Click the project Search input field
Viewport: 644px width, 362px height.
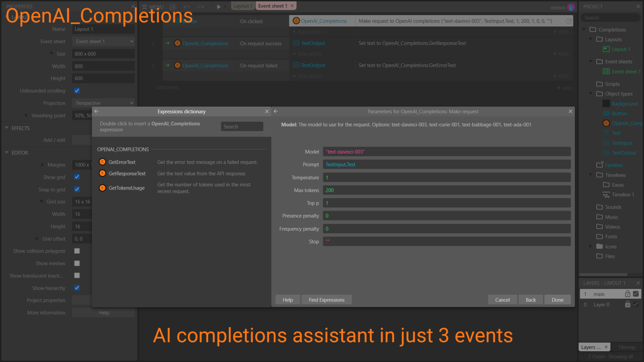[610, 17]
